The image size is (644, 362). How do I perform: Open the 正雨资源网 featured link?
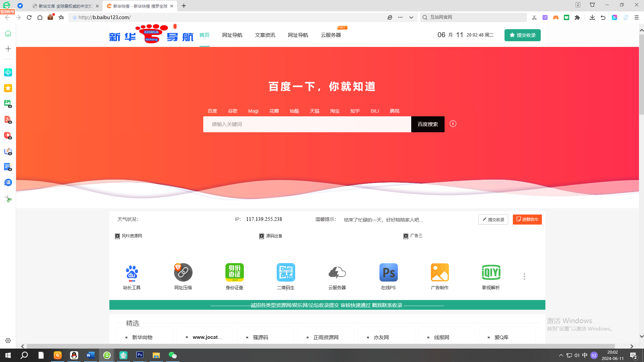pos(326,337)
